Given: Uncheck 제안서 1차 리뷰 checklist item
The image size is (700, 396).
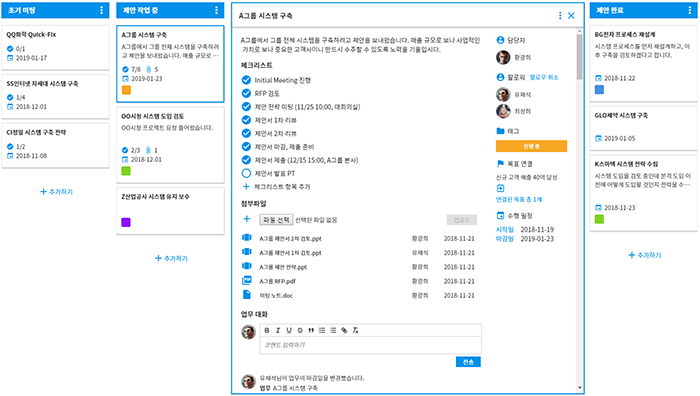Looking at the screenshot, I should pos(246,120).
